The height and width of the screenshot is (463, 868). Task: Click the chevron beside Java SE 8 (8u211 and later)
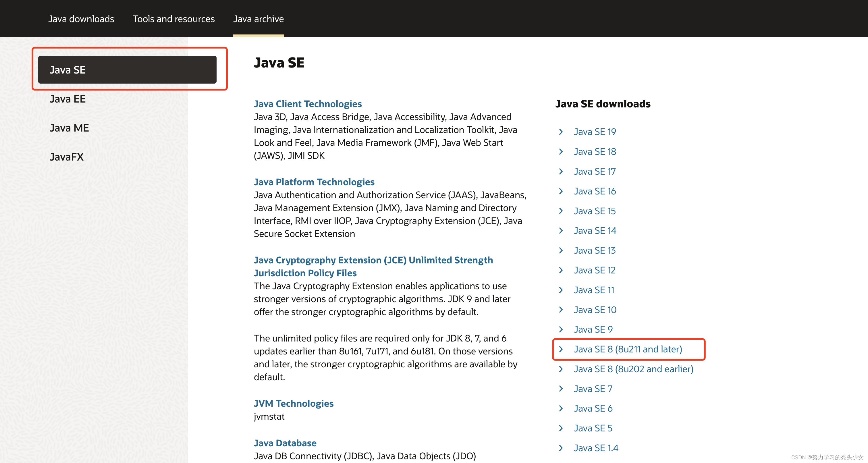[561, 350]
